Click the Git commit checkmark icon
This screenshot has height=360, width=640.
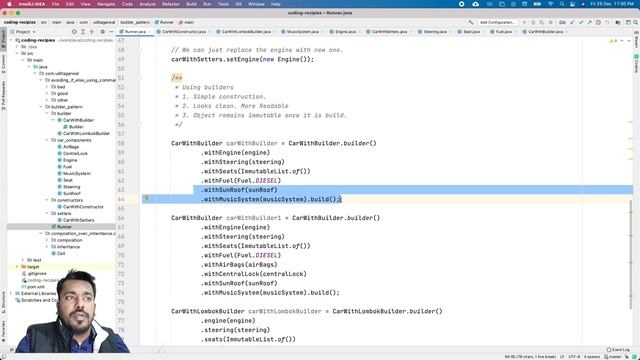click(581, 22)
